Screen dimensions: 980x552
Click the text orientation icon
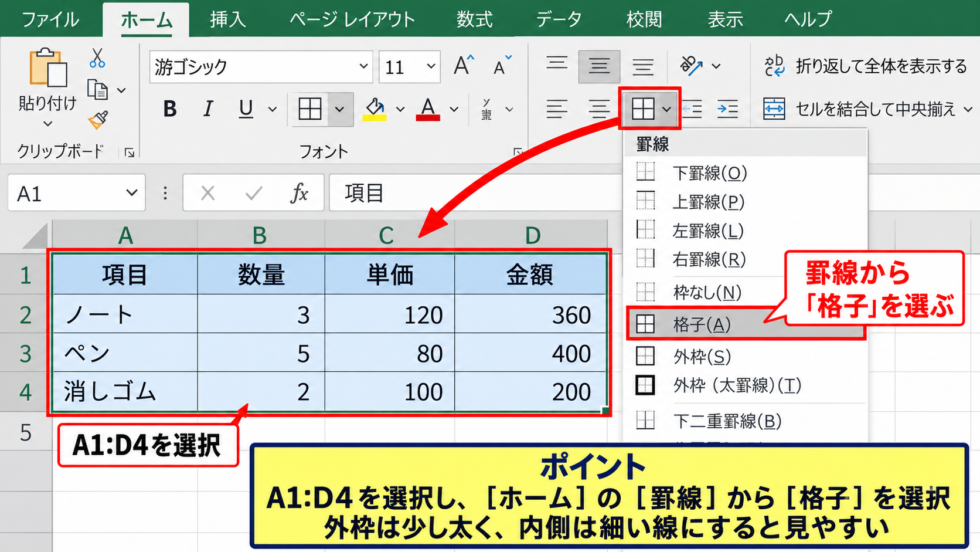coord(692,66)
